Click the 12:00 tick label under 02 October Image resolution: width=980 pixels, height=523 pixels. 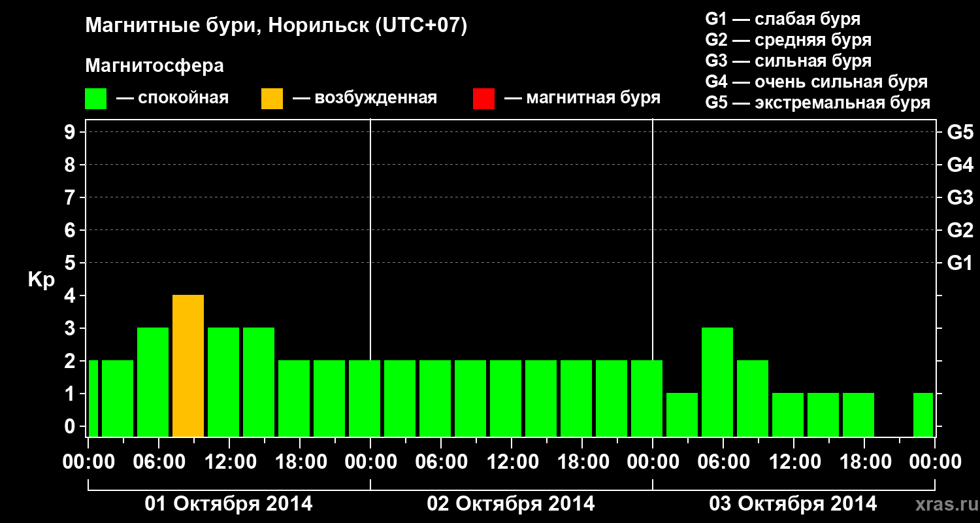point(512,462)
